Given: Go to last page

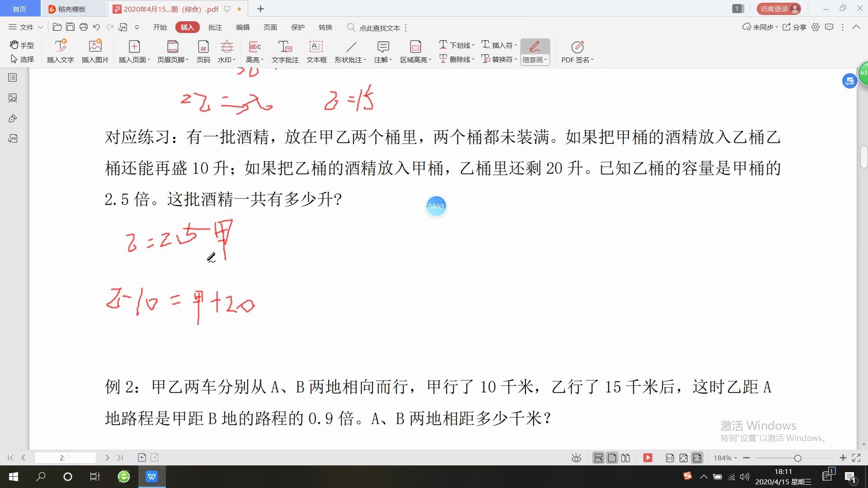Looking at the screenshot, I should coord(120,458).
